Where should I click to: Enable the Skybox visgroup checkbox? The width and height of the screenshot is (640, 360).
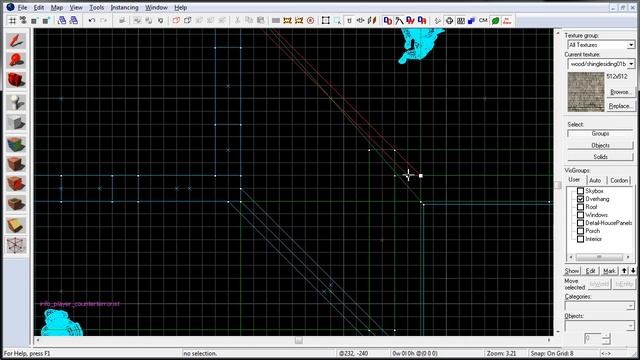point(580,191)
